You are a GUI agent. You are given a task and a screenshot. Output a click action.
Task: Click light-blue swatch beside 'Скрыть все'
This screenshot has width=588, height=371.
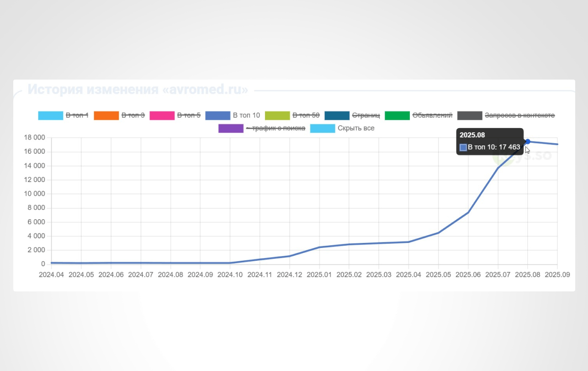tap(323, 129)
